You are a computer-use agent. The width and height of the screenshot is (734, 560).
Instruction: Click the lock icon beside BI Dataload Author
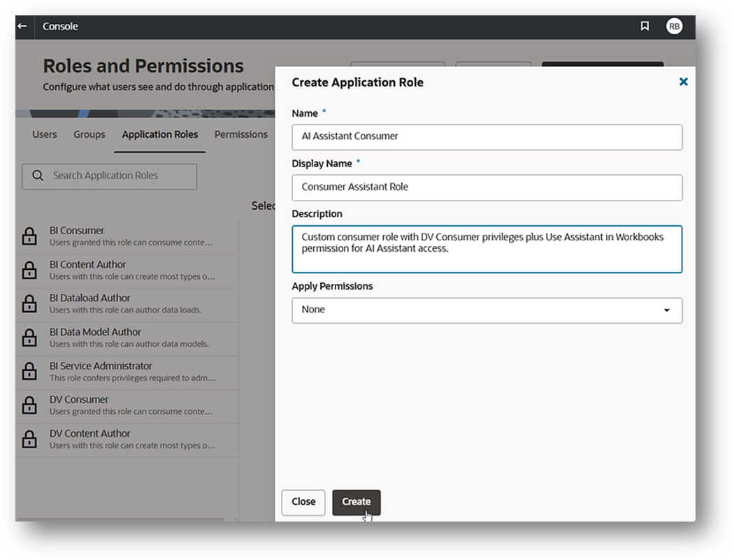pyautogui.click(x=29, y=304)
